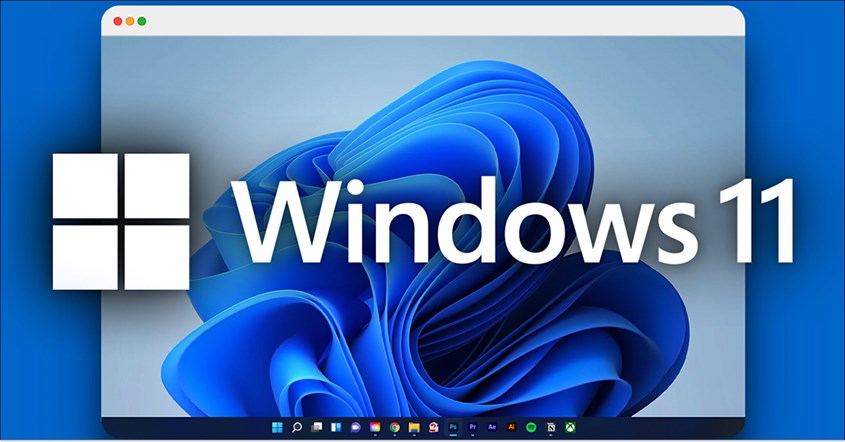Image resolution: width=845 pixels, height=442 pixels.
Task: Open Premiere Pro from the taskbar
Action: 473,427
